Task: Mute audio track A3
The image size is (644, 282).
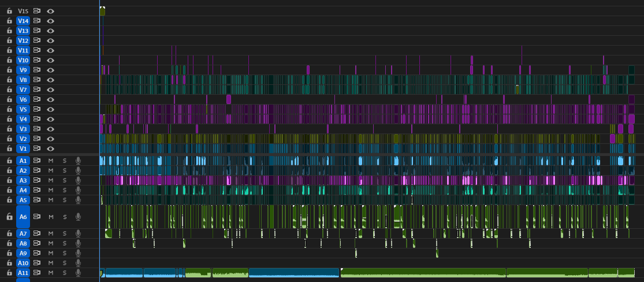Action: (51, 180)
